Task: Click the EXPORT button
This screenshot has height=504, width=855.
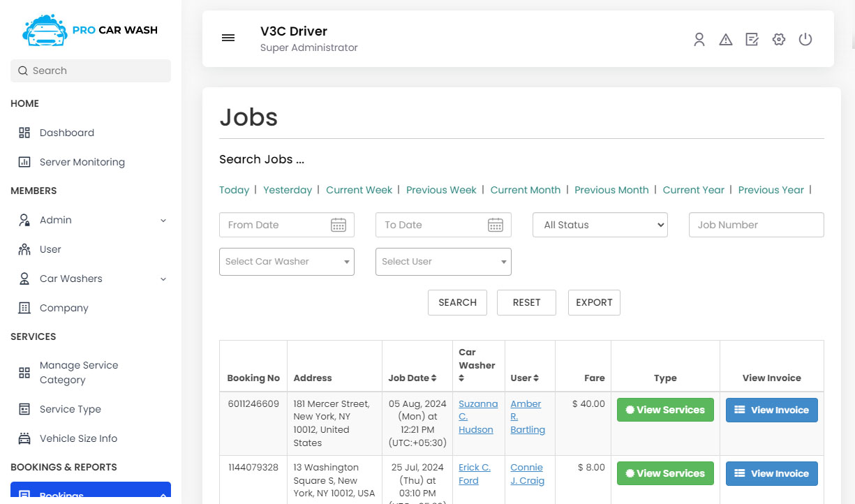Action: click(x=594, y=302)
